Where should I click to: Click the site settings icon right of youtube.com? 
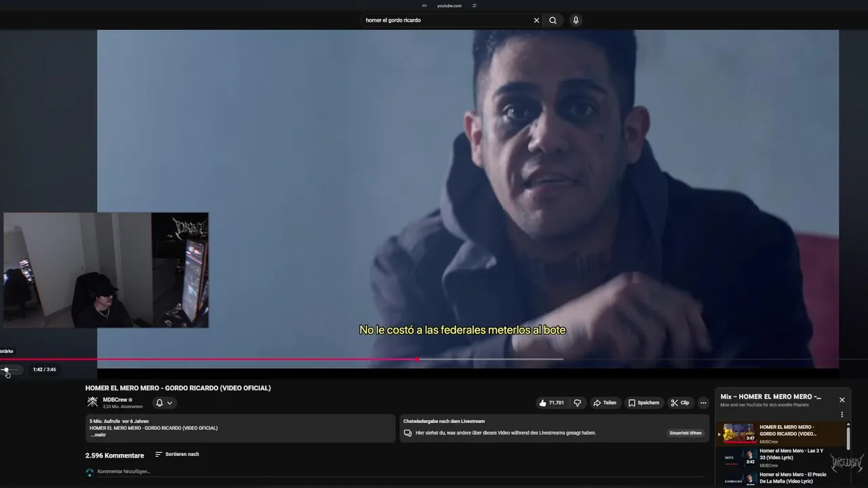(x=474, y=5)
